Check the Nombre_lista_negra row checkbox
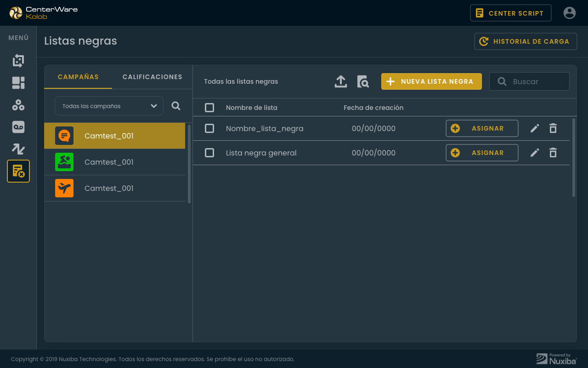This screenshot has height=368, width=588. [x=209, y=128]
